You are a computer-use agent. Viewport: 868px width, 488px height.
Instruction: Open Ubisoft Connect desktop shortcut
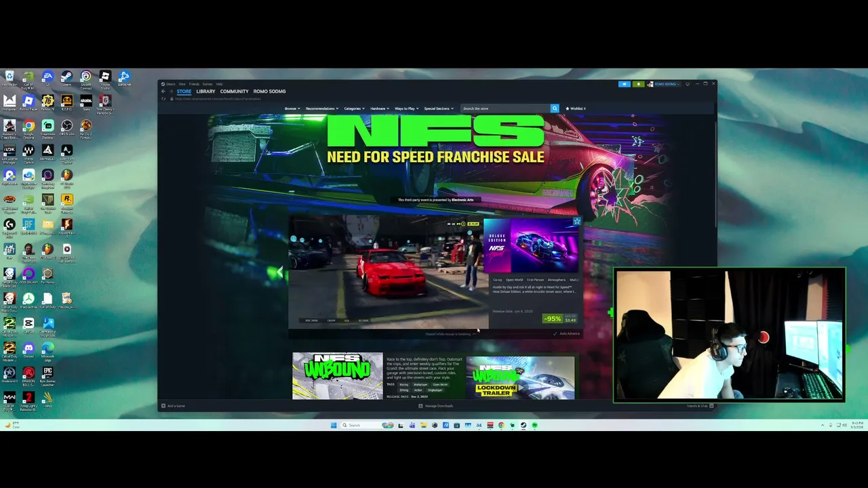[x=86, y=79]
